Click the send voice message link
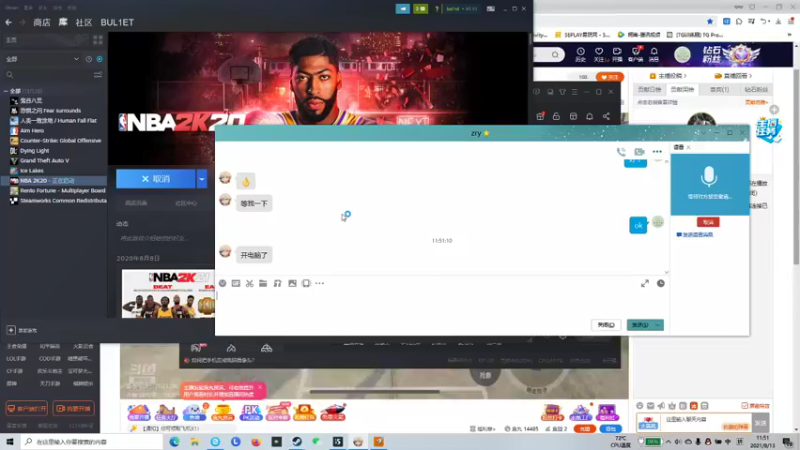The height and width of the screenshot is (450, 800). pos(695,235)
